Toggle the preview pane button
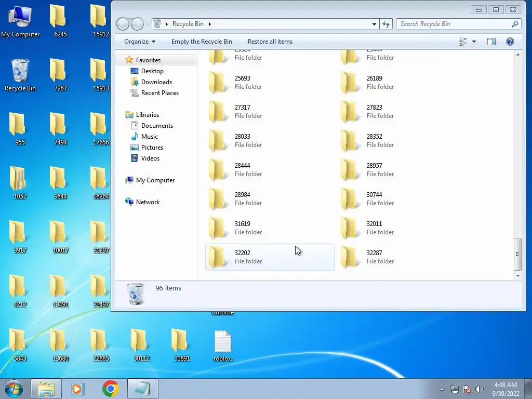 491,42
